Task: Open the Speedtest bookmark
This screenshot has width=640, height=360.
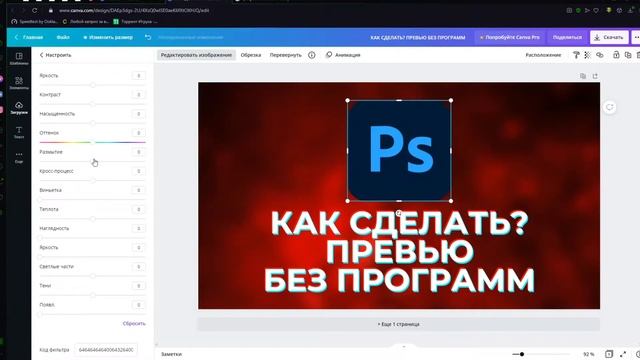Action: pos(35,21)
